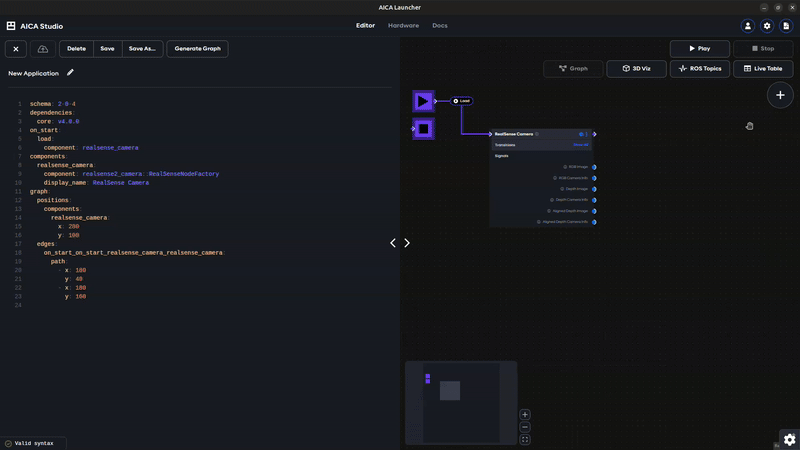This screenshot has height=450, width=800.
Task: Click the on-start play node
Action: pos(423,101)
